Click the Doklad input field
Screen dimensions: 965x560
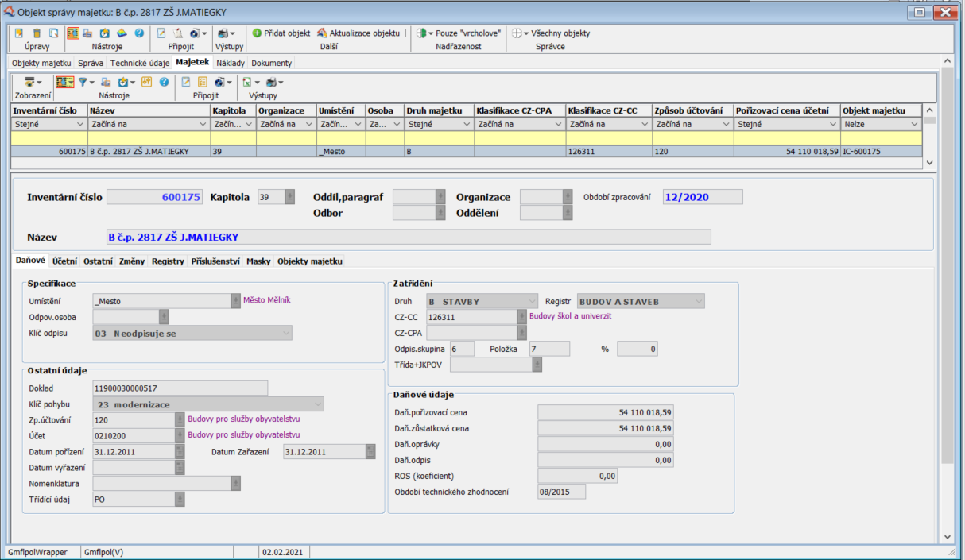pos(180,388)
